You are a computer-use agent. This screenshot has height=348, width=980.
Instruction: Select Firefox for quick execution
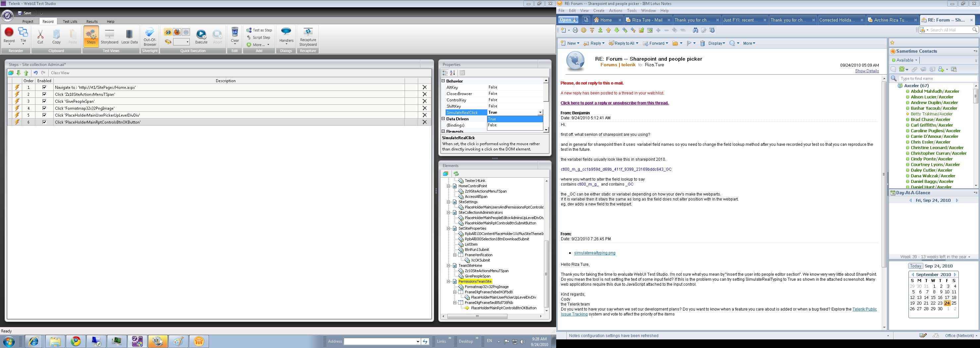pyautogui.click(x=177, y=32)
